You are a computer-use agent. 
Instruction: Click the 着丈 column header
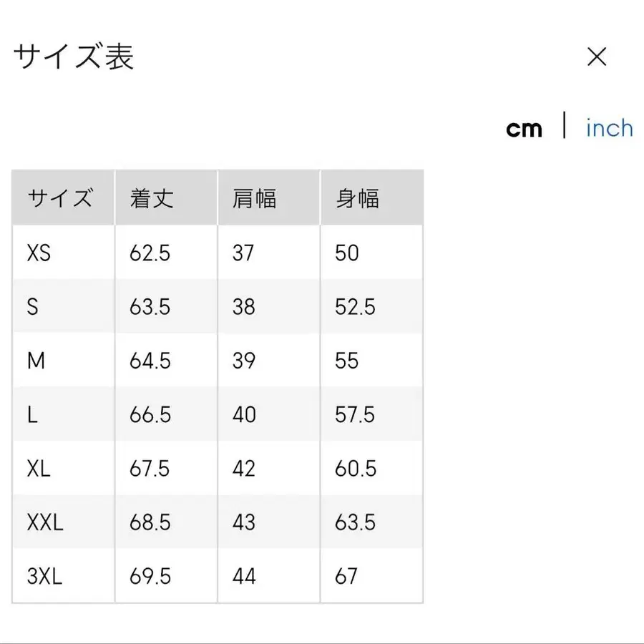coord(150,197)
